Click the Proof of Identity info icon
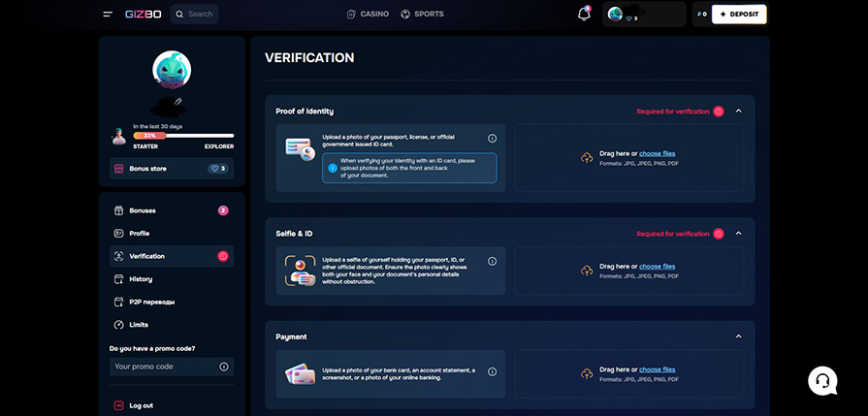 coord(492,139)
